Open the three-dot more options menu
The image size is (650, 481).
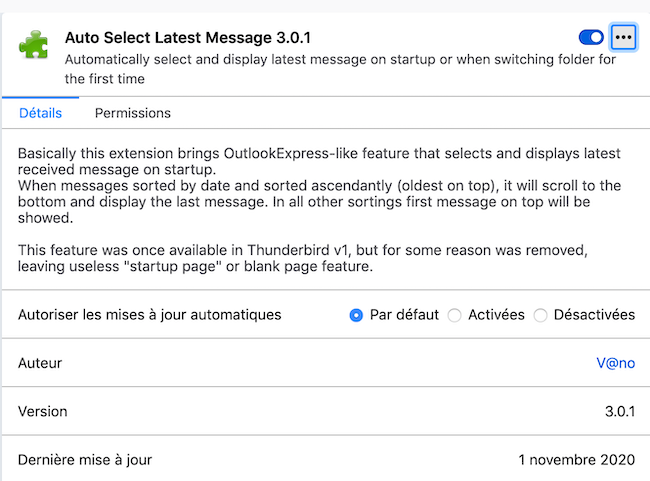[624, 38]
